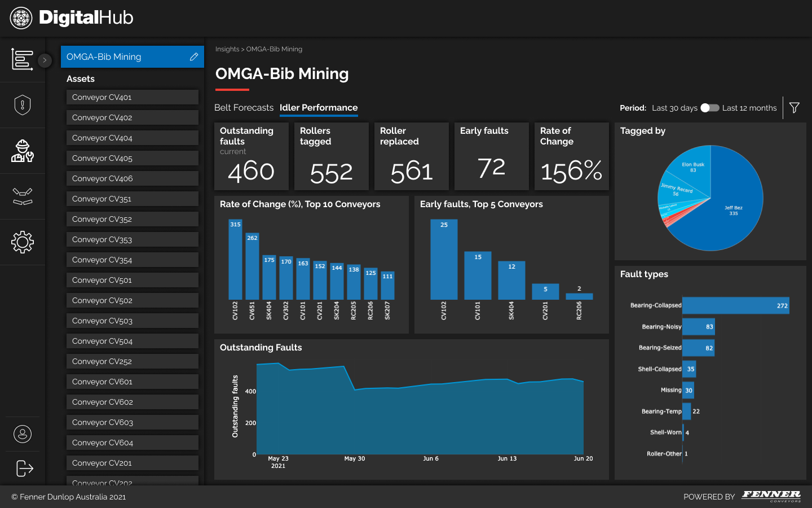Click the Outstanding faults 460 card
Image resolution: width=812 pixels, height=508 pixels.
(x=251, y=156)
